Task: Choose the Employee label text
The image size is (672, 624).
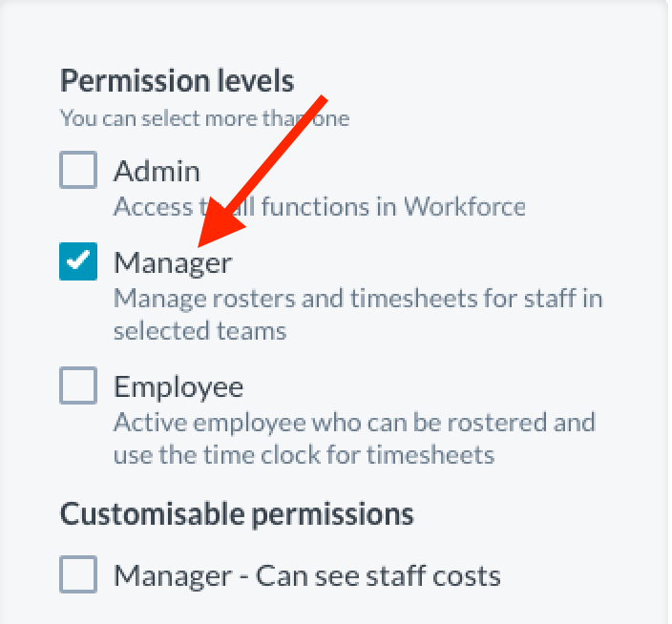Action: point(178,387)
